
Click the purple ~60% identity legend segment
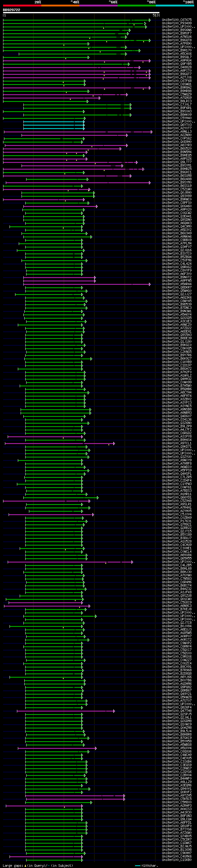click(98, 6)
